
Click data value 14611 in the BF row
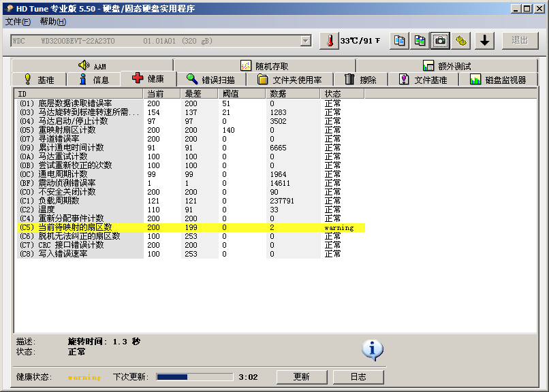280,183
